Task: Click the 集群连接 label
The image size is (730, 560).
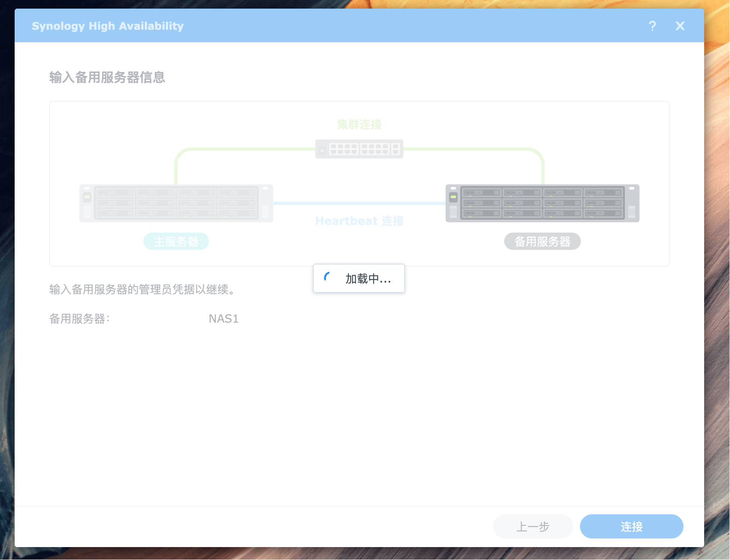Action: pos(359,124)
